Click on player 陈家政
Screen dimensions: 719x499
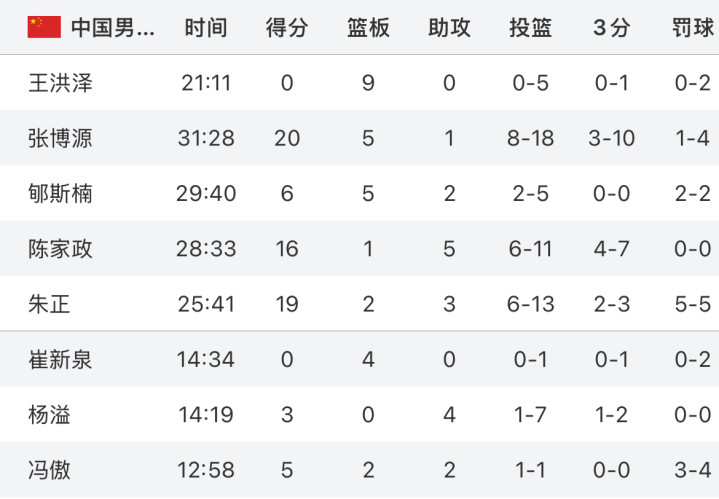click(x=60, y=249)
